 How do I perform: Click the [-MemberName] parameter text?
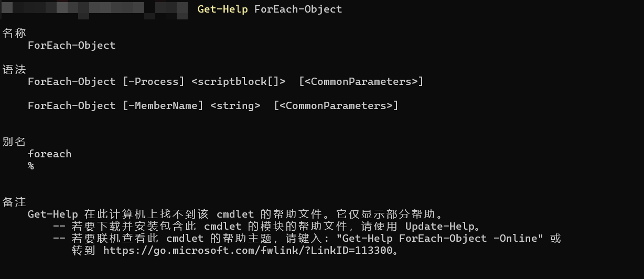(163, 106)
